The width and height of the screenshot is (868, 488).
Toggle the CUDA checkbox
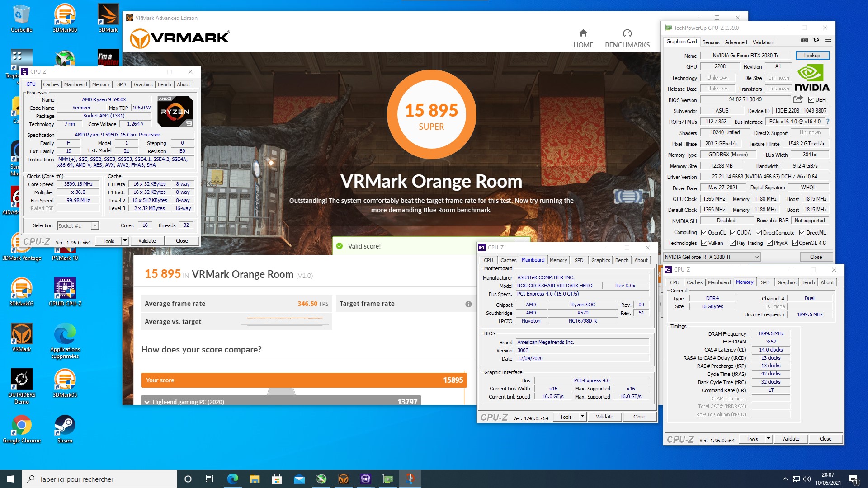click(x=733, y=233)
